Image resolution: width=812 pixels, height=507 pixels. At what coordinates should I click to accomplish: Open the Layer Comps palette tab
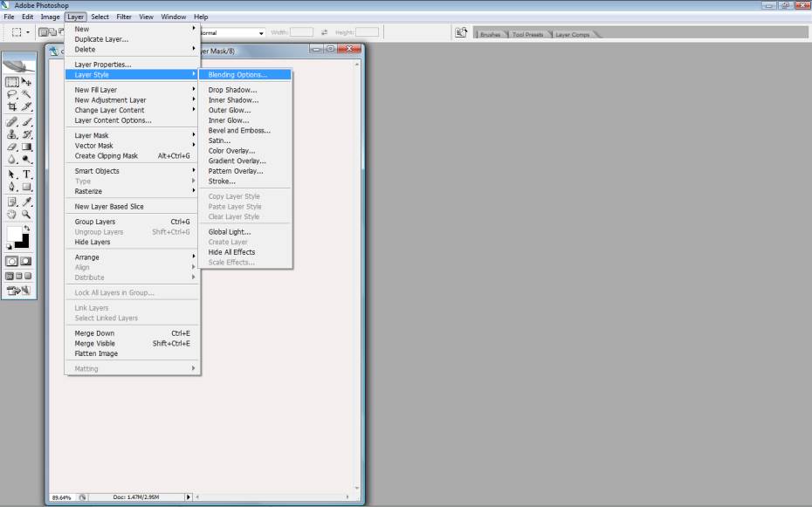[x=572, y=34]
